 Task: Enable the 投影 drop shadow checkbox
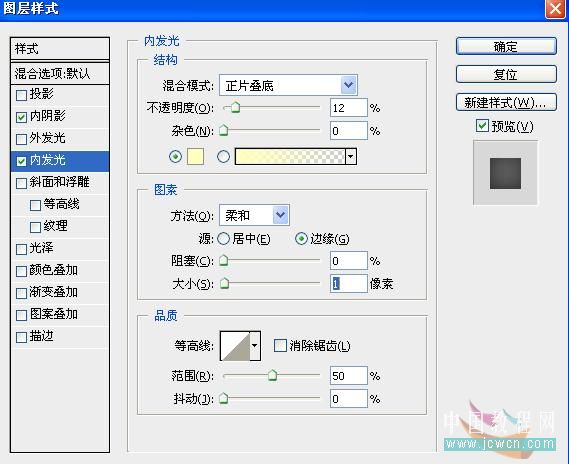click(21, 95)
